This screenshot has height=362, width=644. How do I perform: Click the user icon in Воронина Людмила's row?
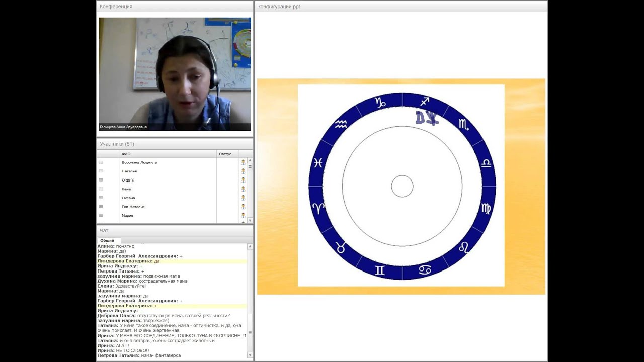coord(243,162)
